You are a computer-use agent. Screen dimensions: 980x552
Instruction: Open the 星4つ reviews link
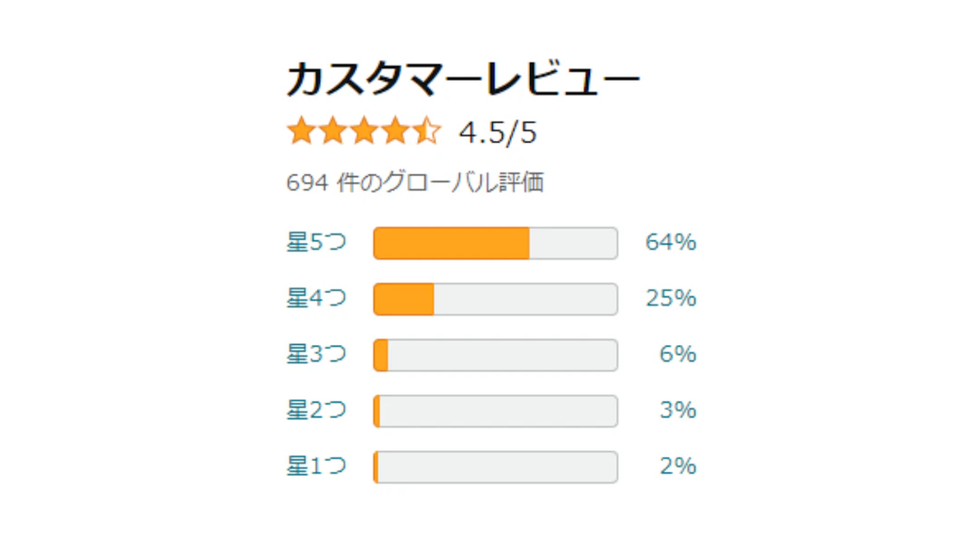pyautogui.click(x=314, y=299)
